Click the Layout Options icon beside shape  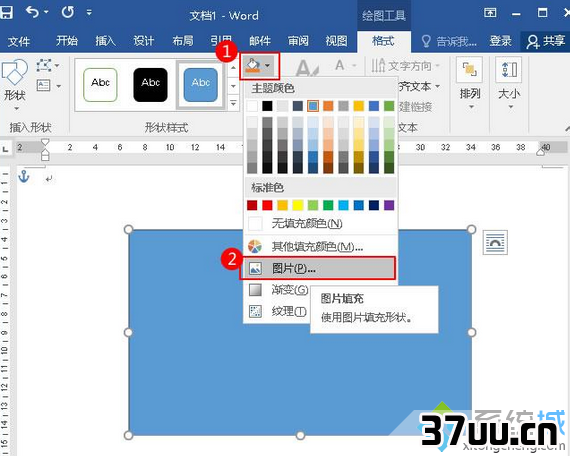[495, 242]
